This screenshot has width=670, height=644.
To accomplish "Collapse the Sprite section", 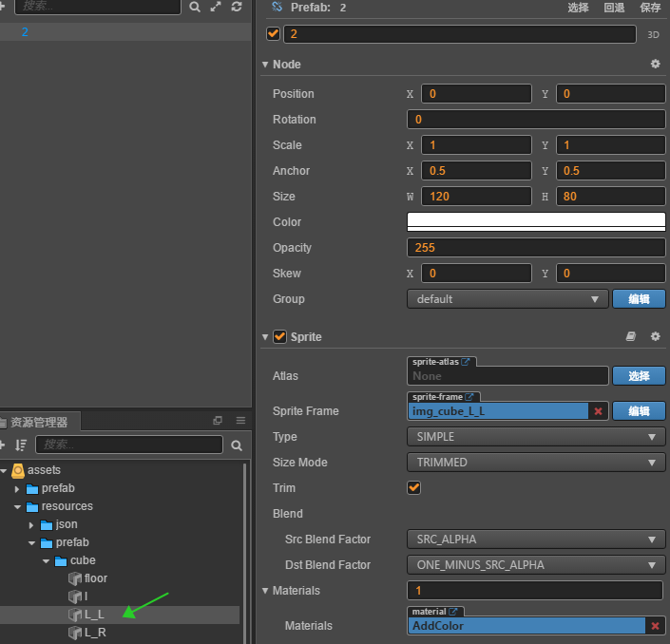I will [265, 336].
